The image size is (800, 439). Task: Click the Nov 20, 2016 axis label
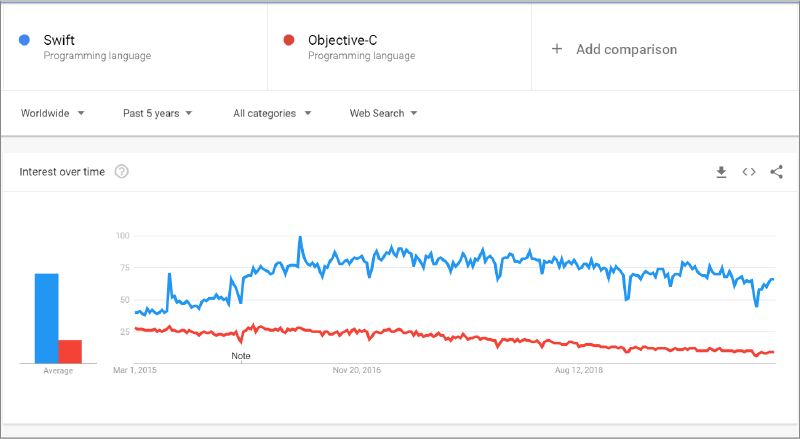[x=357, y=370]
